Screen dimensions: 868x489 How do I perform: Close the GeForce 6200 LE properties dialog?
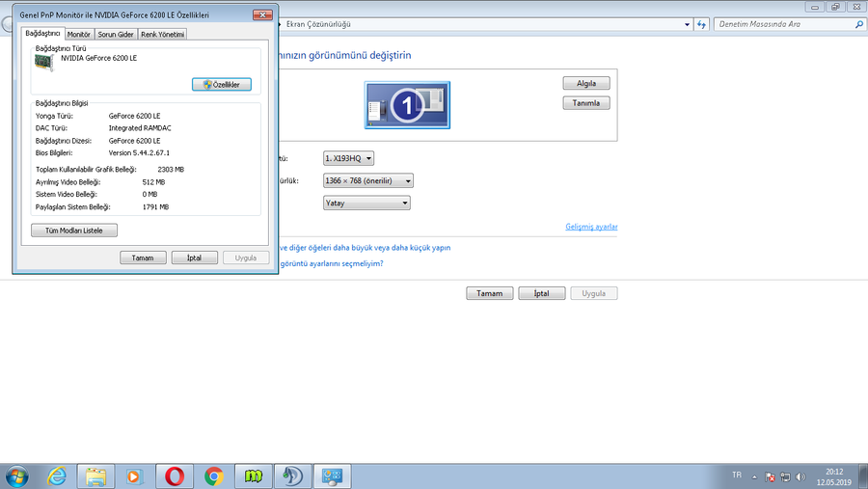[x=262, y=15]
